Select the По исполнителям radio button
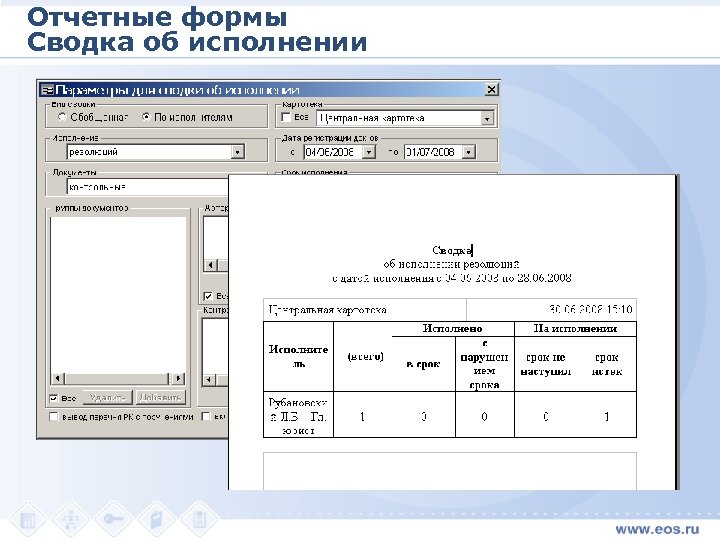Screen dimensions: 720x540 (146, 117)
